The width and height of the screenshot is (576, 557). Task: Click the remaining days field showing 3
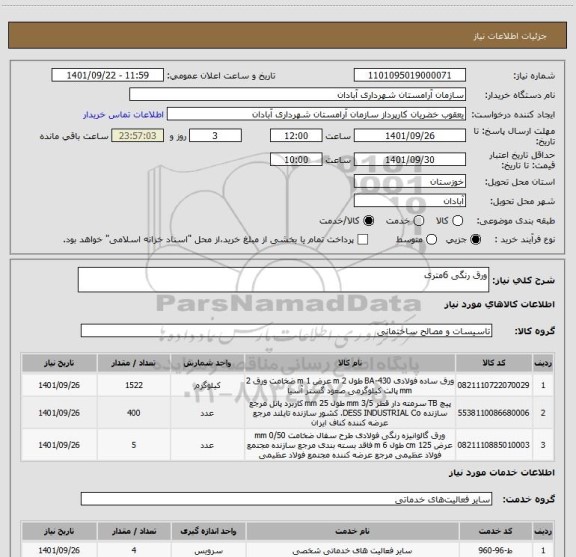point(215,136)
